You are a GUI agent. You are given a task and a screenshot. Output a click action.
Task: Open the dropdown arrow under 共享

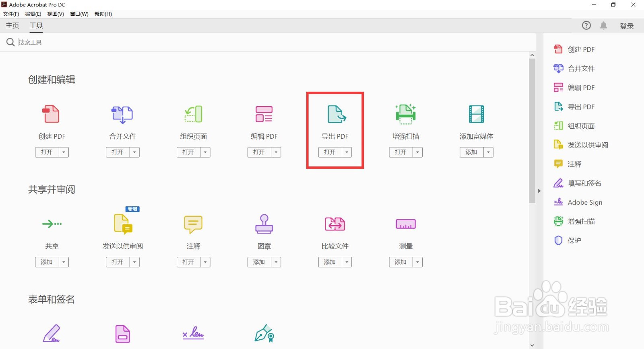pos(64,262)
